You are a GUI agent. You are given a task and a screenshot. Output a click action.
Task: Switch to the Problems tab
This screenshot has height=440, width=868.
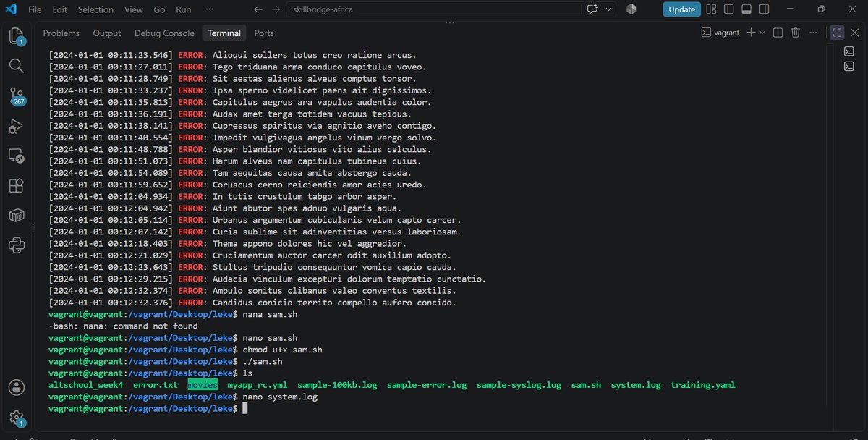coord(61,33)
